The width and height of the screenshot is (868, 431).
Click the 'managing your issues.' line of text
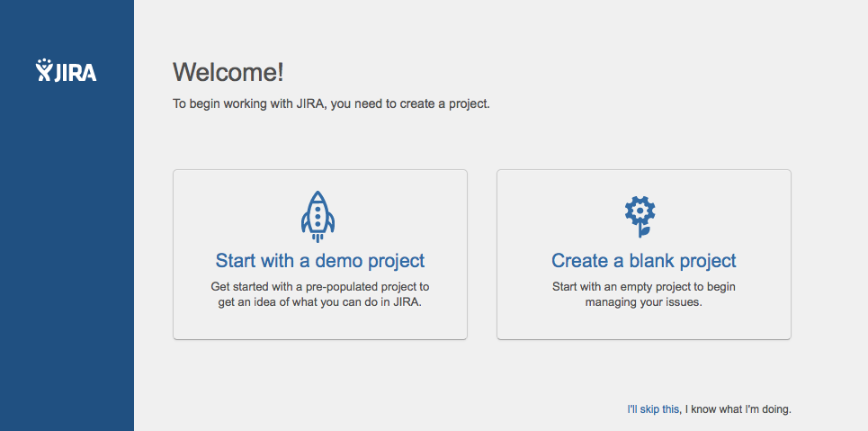644,303
